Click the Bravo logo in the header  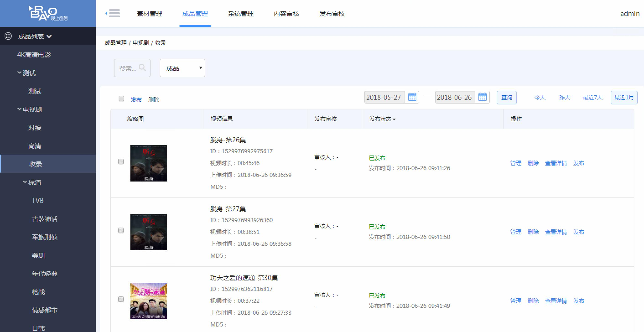pyautogui.click(x=47, y=13)
